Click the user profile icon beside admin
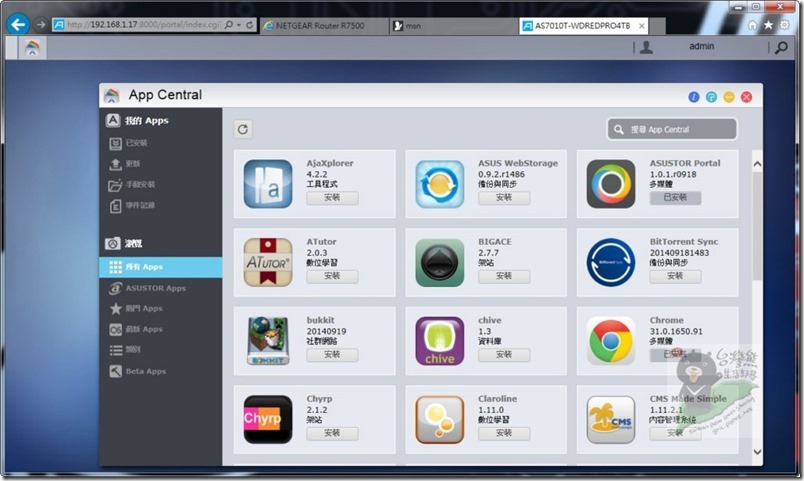 click(647, 47)
